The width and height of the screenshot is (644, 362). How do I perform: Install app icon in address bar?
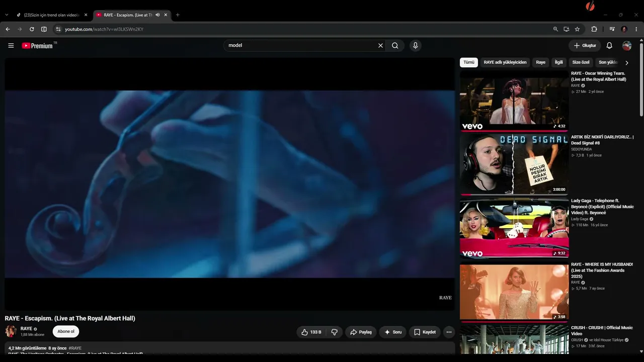(566, 29)
